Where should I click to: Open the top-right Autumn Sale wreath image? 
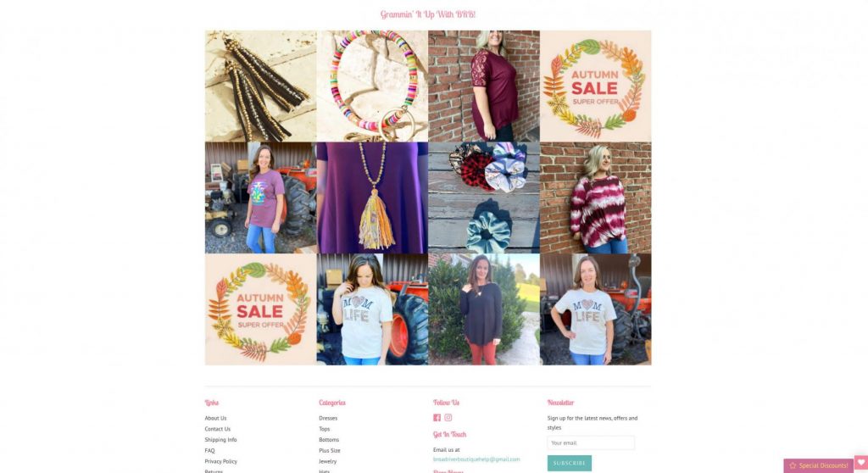point(596,86)
